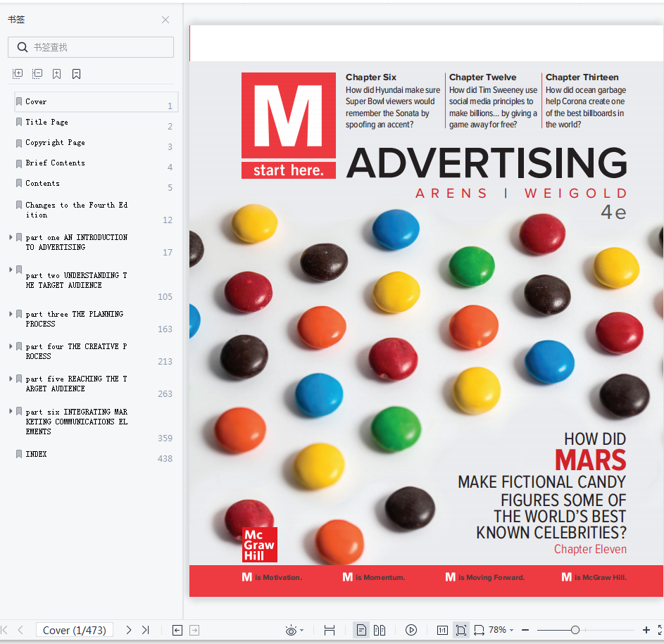Expand part five REACHING THE TARGET AUDIENCE
The width and height of the screenshot is (664, 644).
click(11, 378)
